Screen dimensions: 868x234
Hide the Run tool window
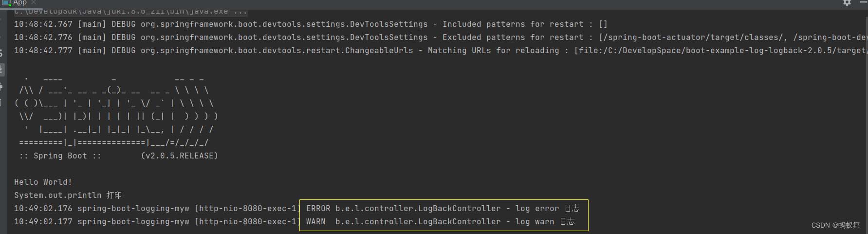(x=861, y=2)
